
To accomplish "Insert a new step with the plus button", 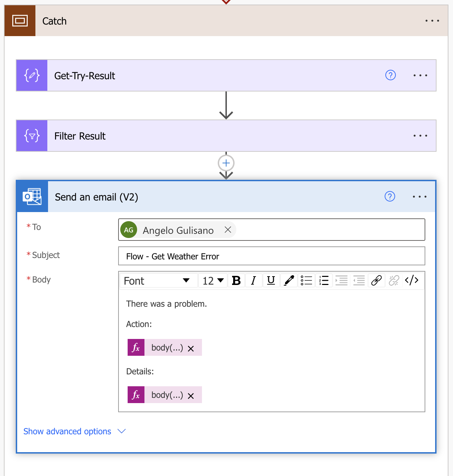I will click(x=226, y=163).
